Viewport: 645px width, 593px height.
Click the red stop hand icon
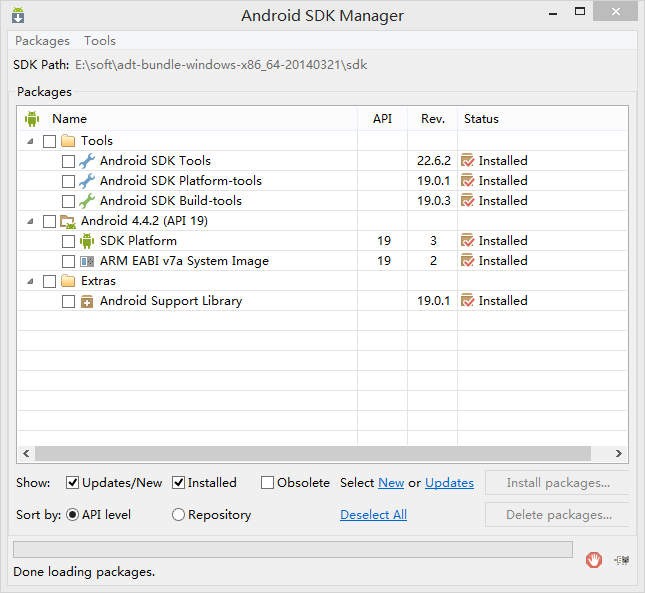(x=594, y=560)
